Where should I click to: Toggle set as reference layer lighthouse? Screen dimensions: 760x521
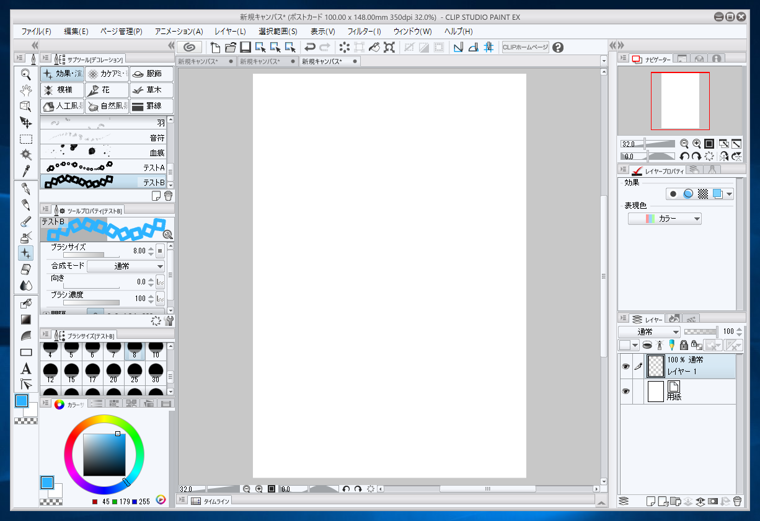(659, 345)
